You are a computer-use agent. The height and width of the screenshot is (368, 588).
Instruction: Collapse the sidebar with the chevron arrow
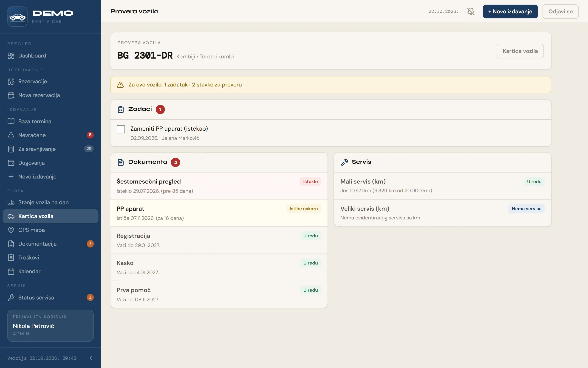coord(91,358)
